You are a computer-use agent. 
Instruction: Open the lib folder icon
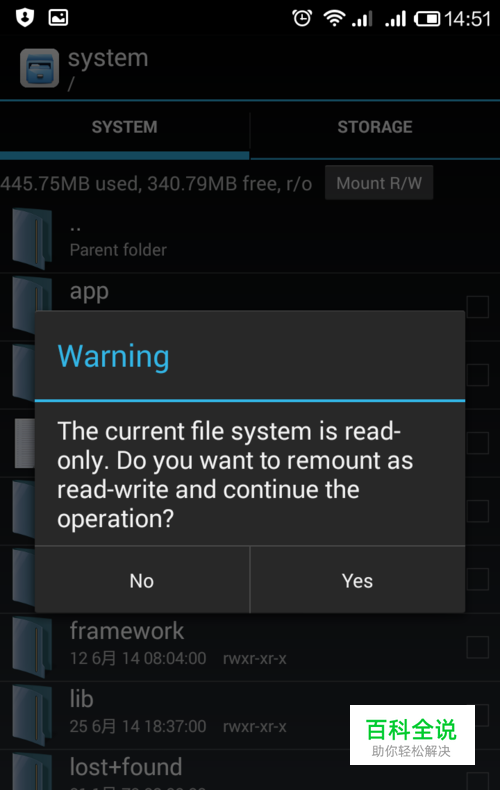(x=32, y=715)
